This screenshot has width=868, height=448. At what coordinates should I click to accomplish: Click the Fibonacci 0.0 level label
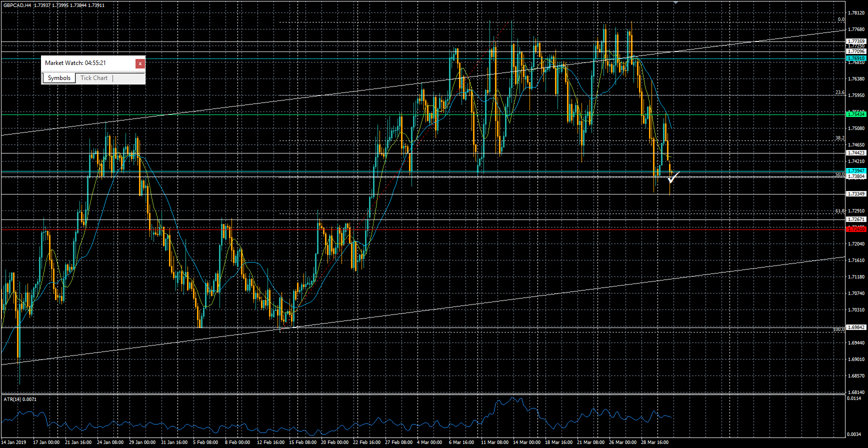(841, 20)
